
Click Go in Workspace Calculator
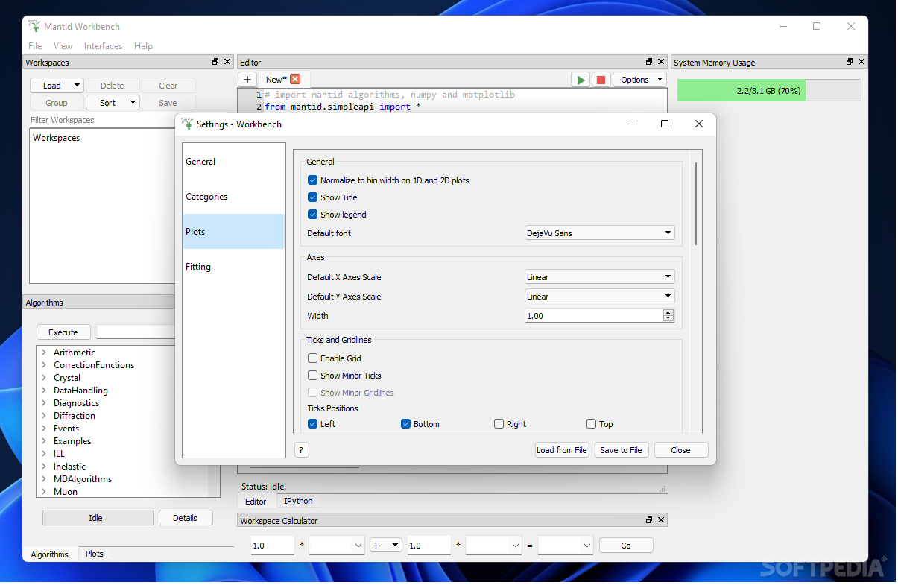pos(626,546)
